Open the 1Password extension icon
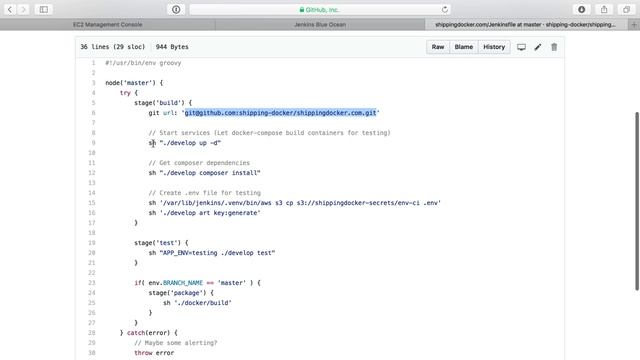The height and width of the screenshot is (360, 640). [x=176, y=9]
